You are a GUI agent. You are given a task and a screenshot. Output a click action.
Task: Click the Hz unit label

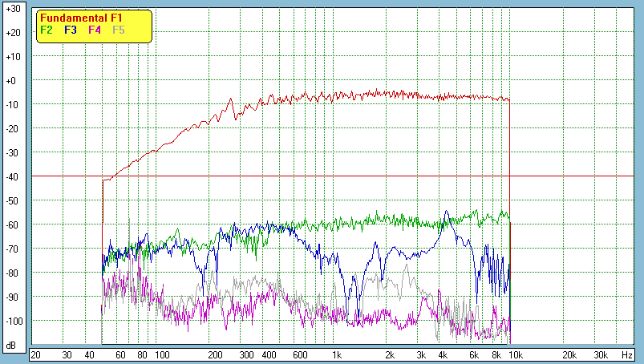[x=626, y=355]
